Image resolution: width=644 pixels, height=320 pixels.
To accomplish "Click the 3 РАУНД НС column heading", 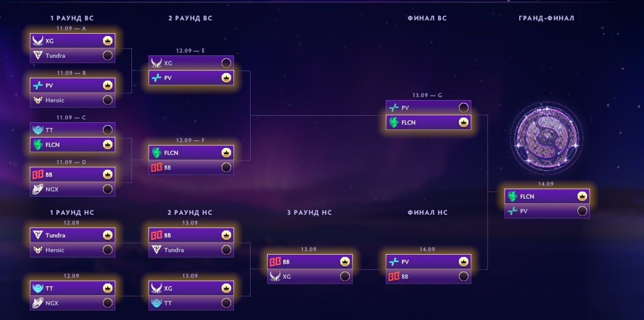I will [309, 213].
